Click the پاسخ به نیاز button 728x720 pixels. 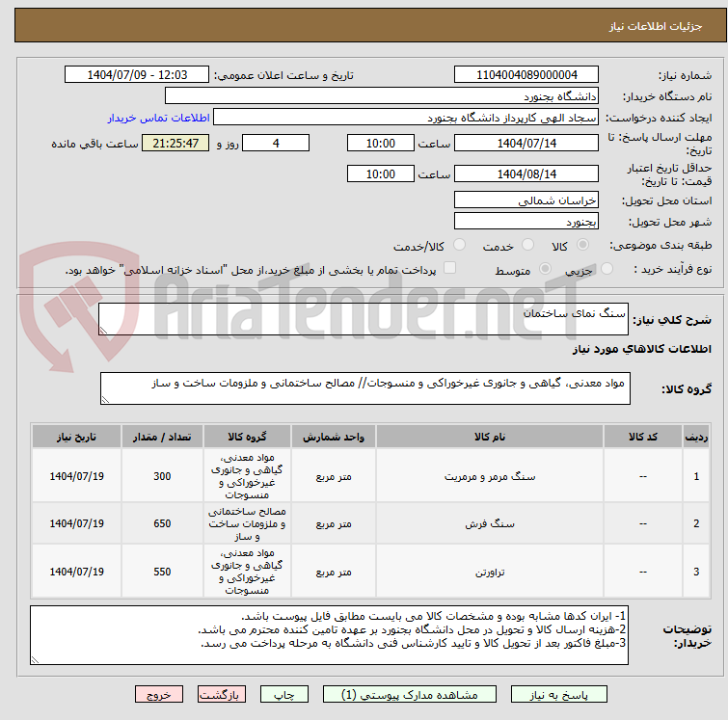click(558, 695)
